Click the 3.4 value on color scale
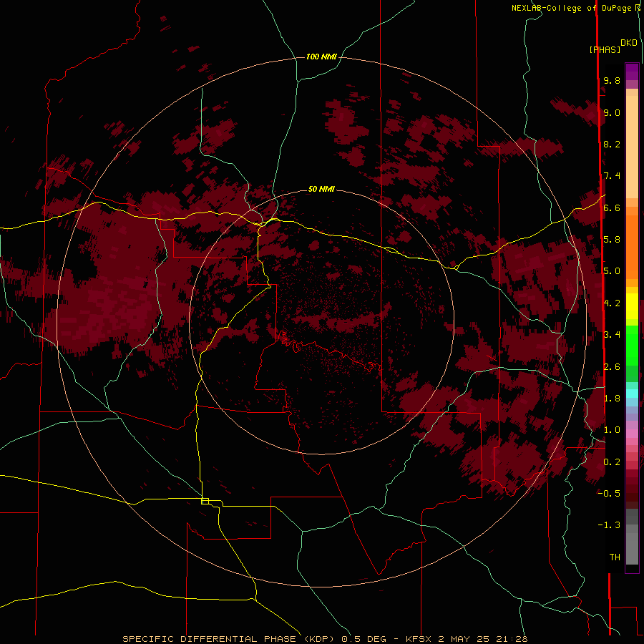The height and width of the screenshot is (644, 644). pyautogui.click(x=612, y=335)
